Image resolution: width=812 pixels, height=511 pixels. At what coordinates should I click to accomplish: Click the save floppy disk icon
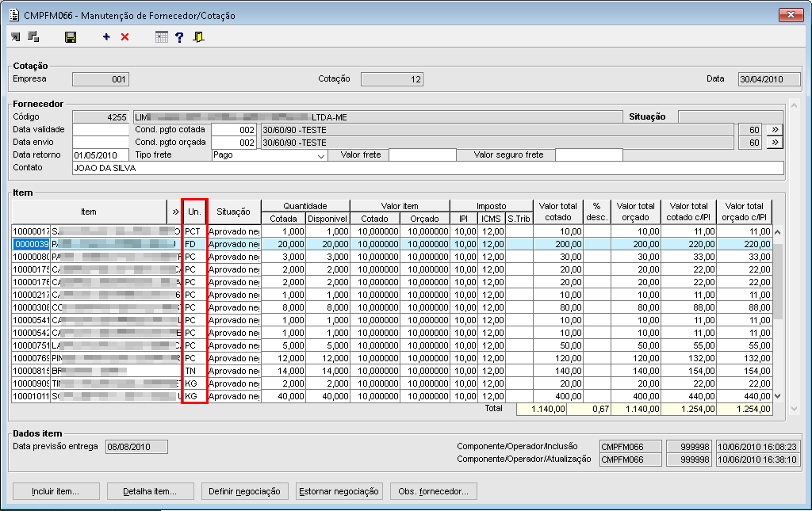(x=70, y=37)
